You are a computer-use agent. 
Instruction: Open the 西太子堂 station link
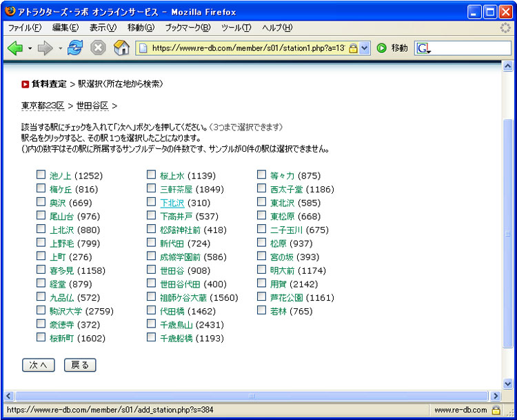(286, 190)
